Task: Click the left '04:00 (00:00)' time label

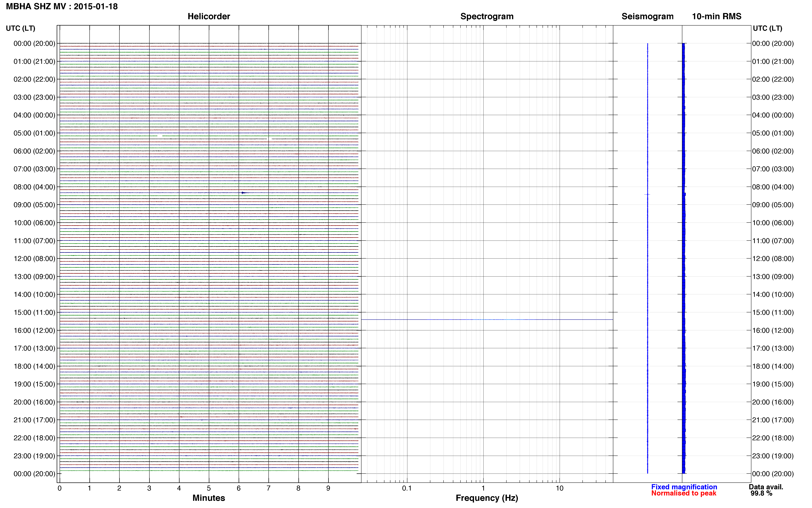Action: pos(34,115)
